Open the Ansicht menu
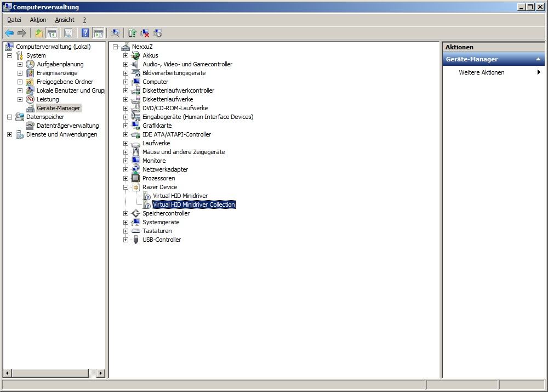 pyautogui.click(x=65, y=20)
